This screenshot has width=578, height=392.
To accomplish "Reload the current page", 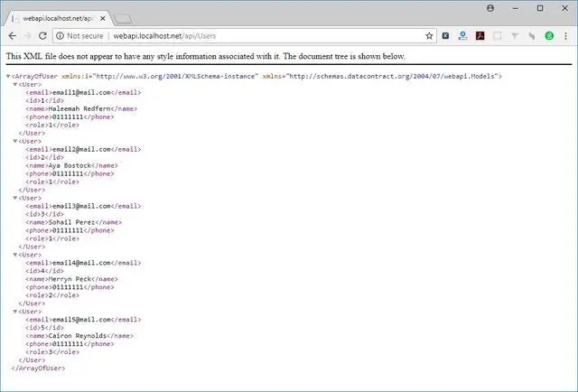I will pyautogui.click(x=42, y=35).
